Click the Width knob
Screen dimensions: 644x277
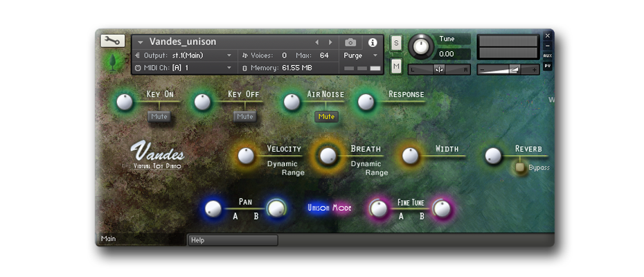click(410, 157)
